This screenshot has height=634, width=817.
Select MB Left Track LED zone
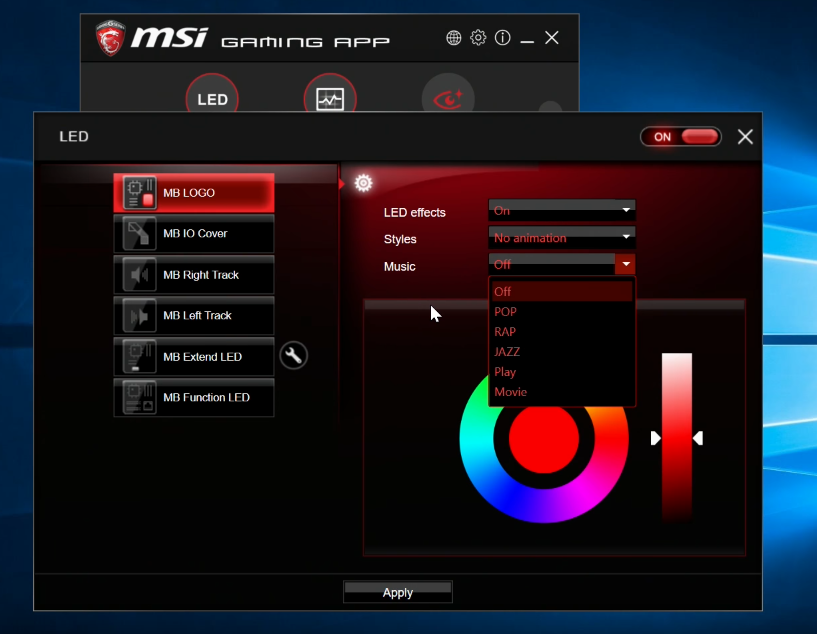pos(194,316)
